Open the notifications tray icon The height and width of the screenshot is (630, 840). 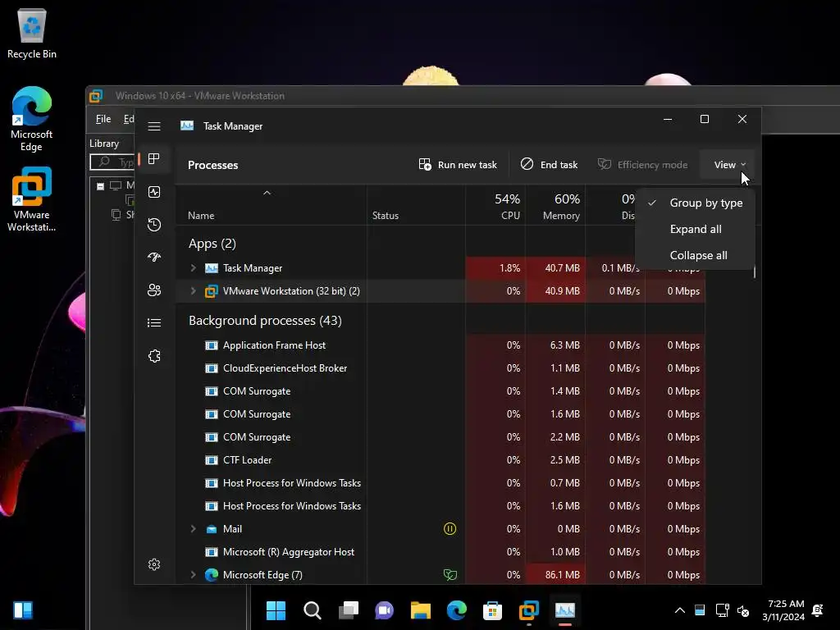pos(818,610)
